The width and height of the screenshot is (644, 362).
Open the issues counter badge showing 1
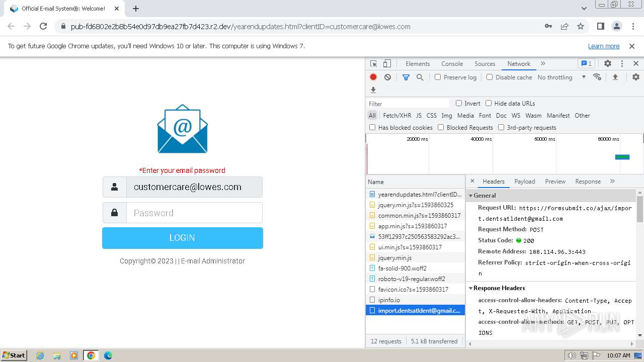point(586,64)
